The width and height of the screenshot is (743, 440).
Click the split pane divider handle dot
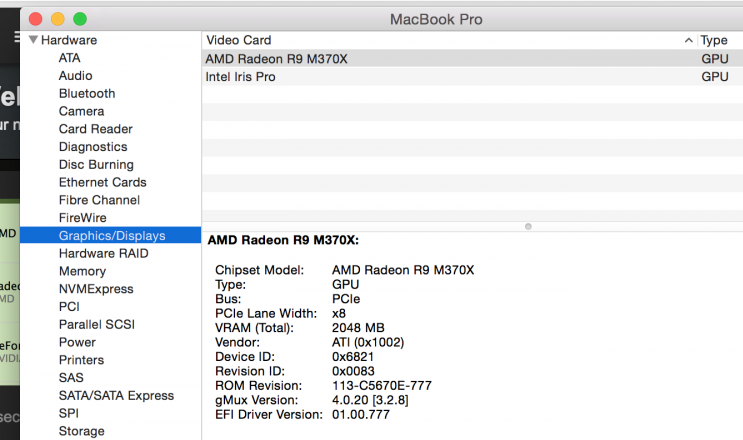point(528,226)
